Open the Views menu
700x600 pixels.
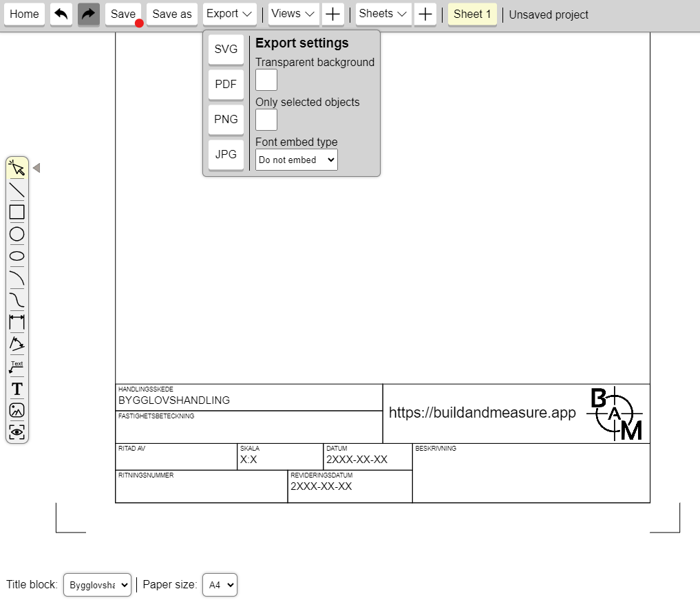(x=293, y=14)
